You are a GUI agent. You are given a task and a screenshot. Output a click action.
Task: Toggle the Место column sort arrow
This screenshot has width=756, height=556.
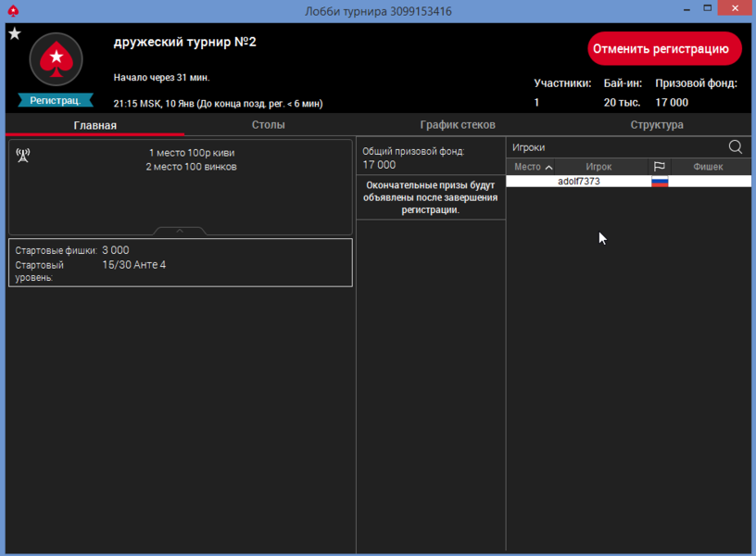tap(548, 168)
